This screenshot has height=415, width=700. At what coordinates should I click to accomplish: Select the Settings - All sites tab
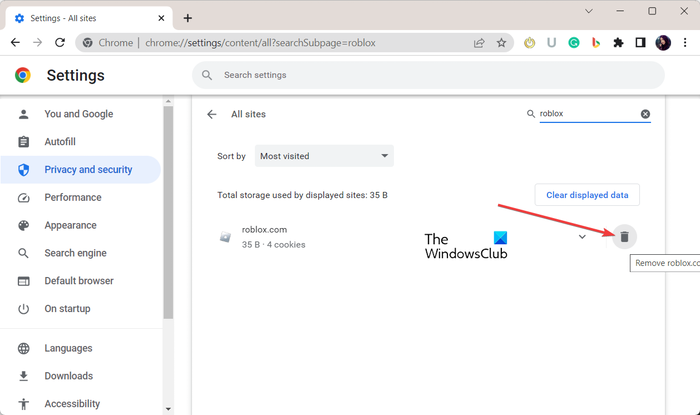[89, 18]
